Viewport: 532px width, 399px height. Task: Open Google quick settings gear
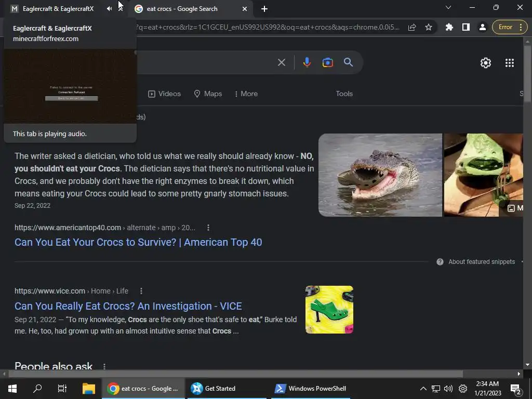click(x=486, y=63)
